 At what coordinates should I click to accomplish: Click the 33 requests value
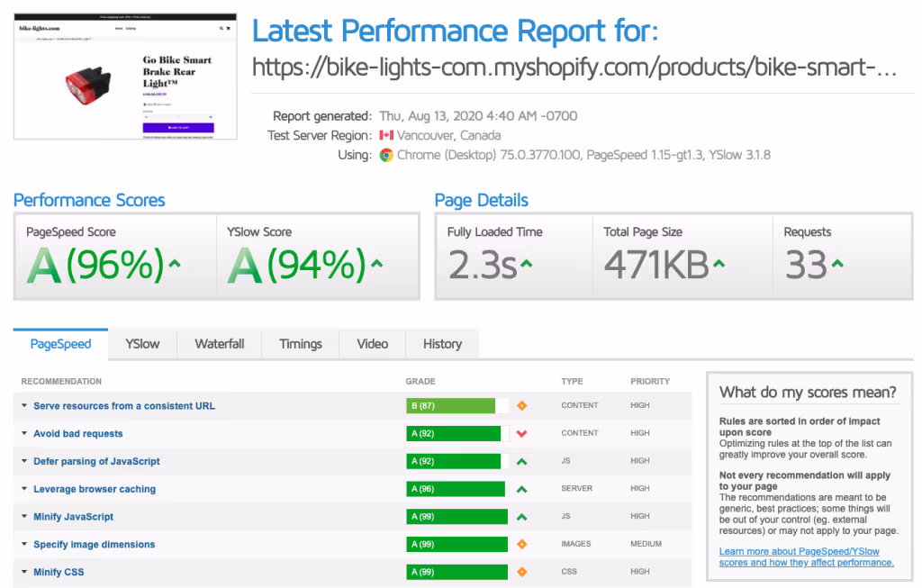[806, 265]
